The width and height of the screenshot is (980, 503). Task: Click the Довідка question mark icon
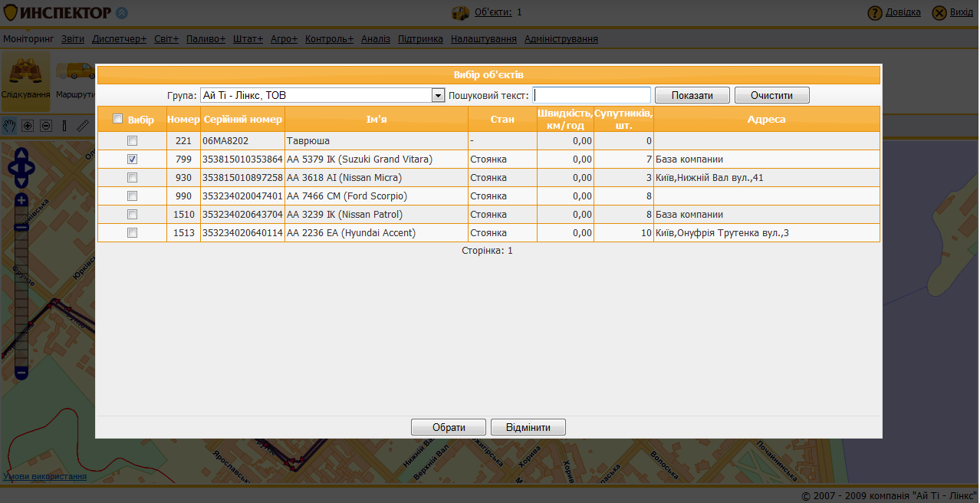click(875, 13)
